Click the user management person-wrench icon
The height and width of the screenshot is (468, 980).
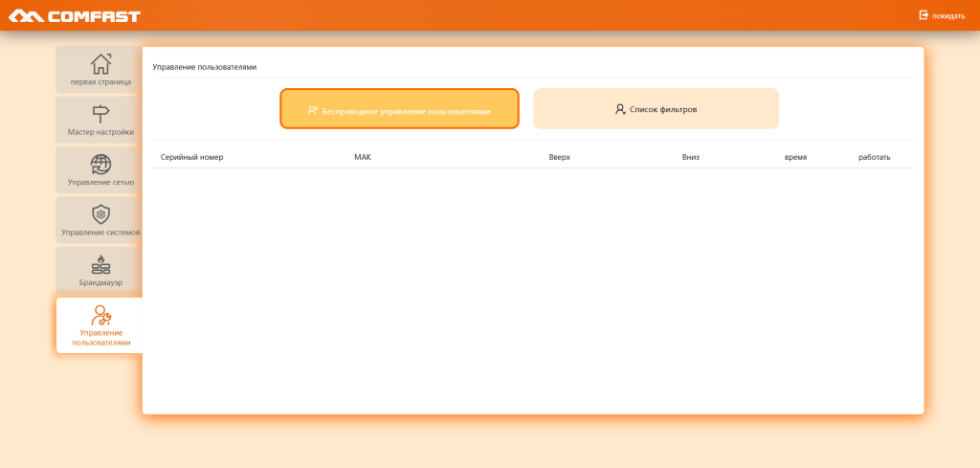point(100,315)
